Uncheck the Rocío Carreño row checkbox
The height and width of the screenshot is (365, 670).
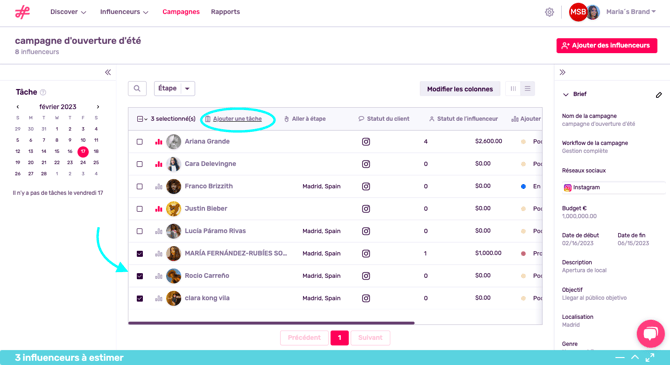[140, 276]
